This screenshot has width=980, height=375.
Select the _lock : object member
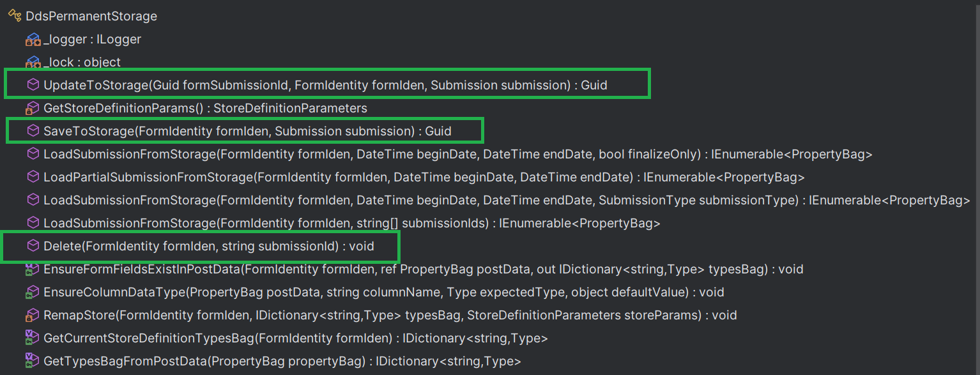[82, 63]
